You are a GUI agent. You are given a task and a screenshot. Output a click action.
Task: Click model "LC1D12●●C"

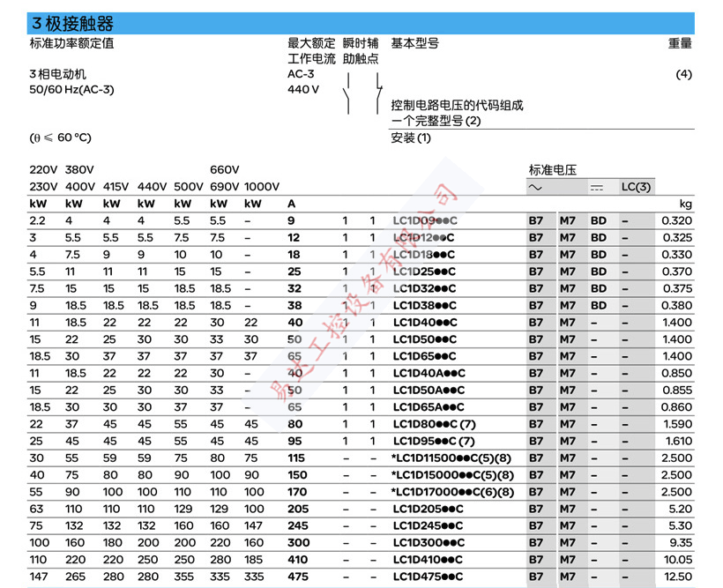(423, 238)
